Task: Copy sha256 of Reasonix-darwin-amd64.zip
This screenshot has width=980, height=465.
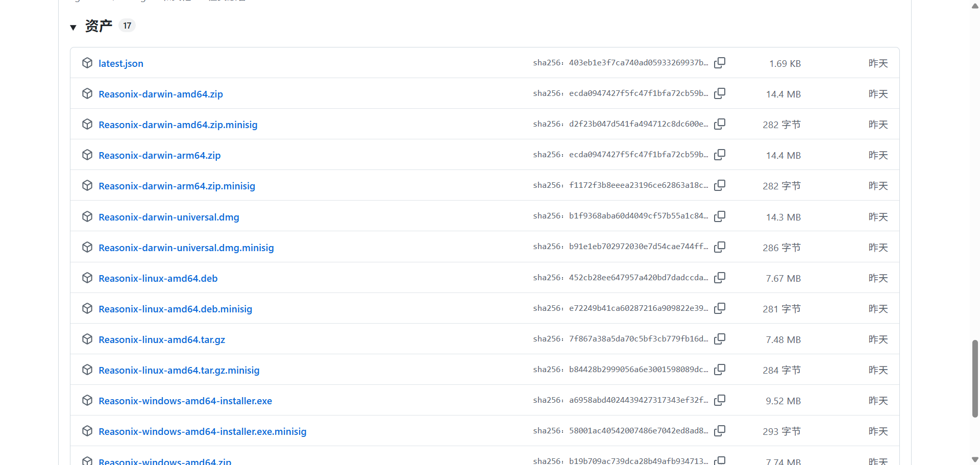Action: tap(720, 93)
